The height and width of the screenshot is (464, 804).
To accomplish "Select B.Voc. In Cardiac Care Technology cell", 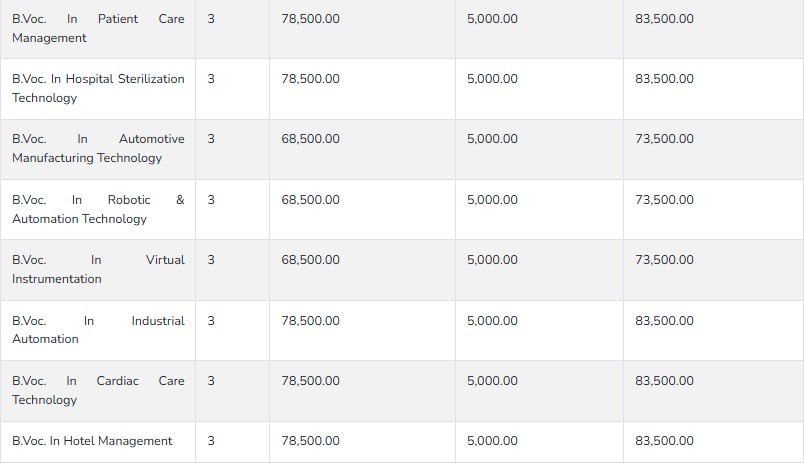I will pyautogui.click(x=98, y=391).
